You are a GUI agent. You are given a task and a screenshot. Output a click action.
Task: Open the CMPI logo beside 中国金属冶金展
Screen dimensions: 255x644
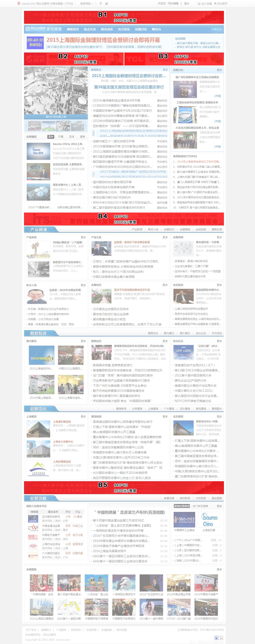pos(33,528)
